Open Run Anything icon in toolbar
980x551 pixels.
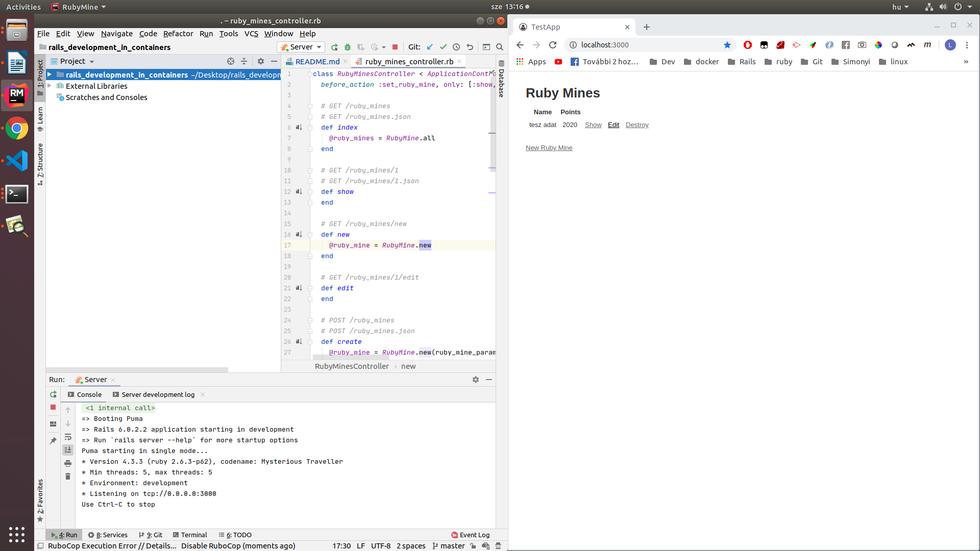click(x=486, y=47)
